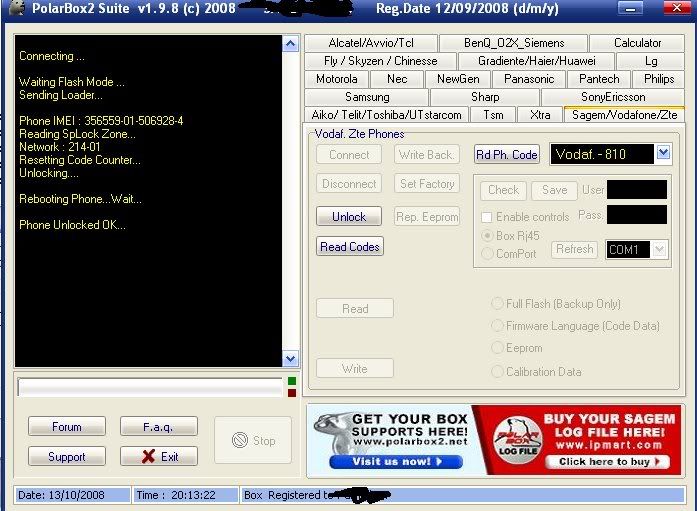Click the 'Phone Unlocked OK...' log line
697x511 pixels.
click(x=72, y=225)
